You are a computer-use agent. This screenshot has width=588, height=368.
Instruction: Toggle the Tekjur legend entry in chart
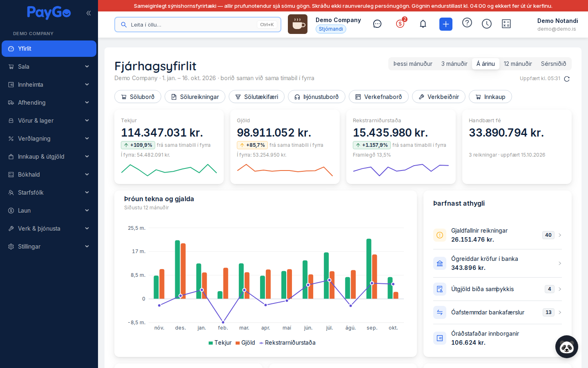tap(220, 343)
